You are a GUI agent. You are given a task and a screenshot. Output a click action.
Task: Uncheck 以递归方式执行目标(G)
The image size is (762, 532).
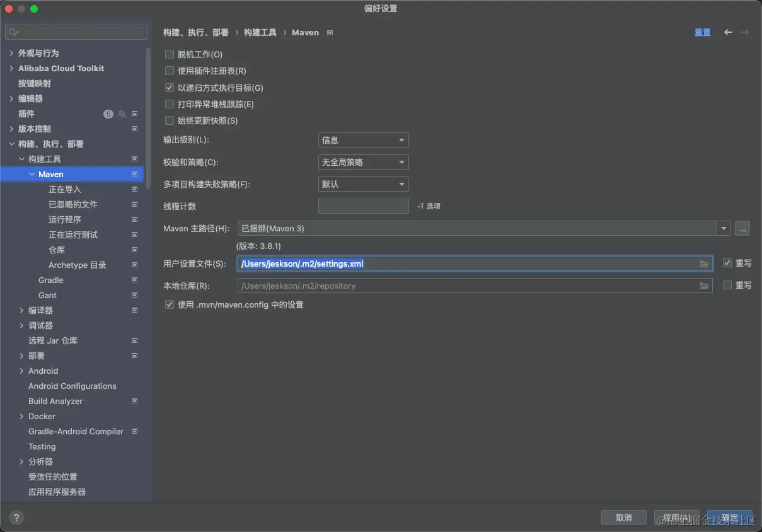point(169,88)
